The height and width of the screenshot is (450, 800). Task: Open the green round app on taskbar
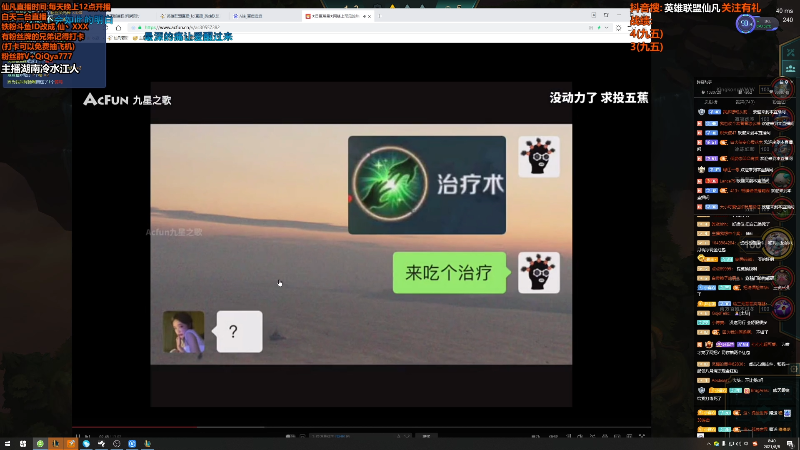[40, 444]
